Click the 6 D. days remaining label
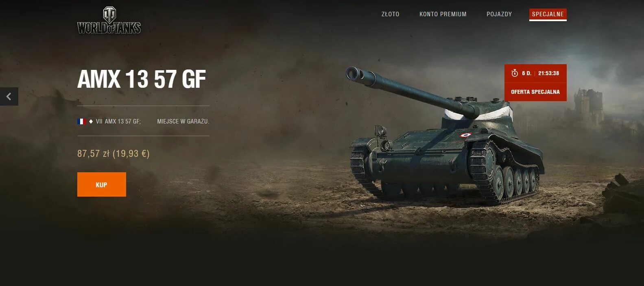The width and height of the screenshot is (644, 286). point(526,73)
